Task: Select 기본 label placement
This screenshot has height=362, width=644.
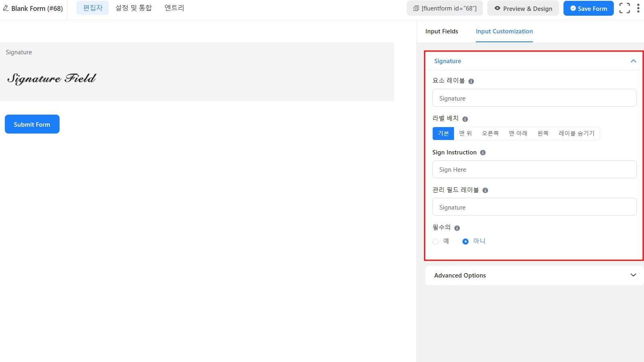Action: (x=443, y=134)
